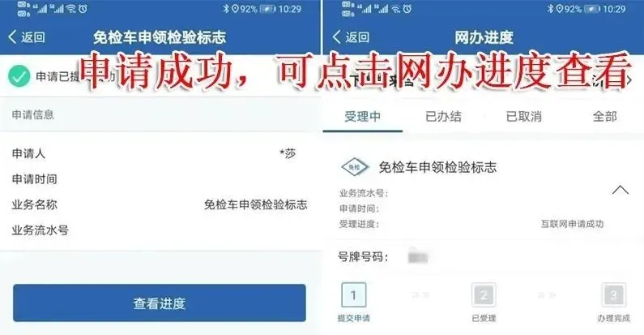Collapse the 免检车申领检验标志 record details

click(621, 190)
